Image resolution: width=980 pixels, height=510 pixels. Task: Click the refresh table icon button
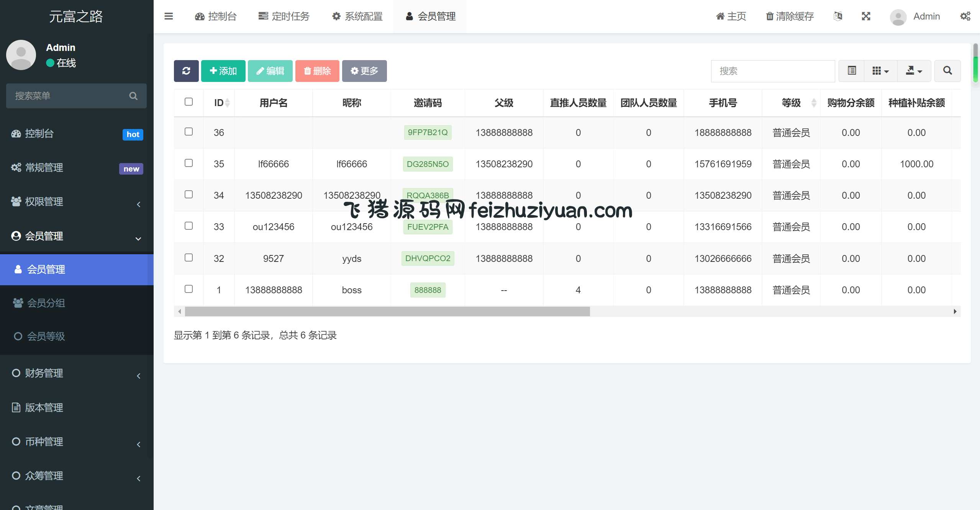(186, 71)
